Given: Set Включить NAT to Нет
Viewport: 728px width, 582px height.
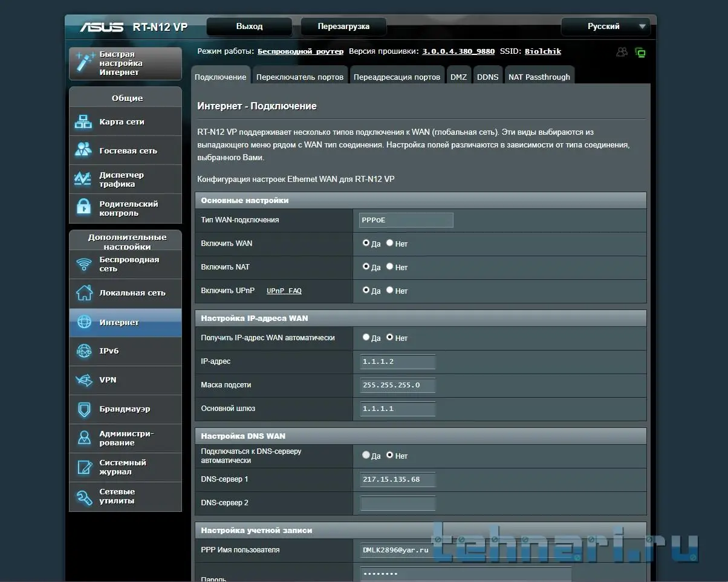Looking at the screenshot, I should 390,267.
